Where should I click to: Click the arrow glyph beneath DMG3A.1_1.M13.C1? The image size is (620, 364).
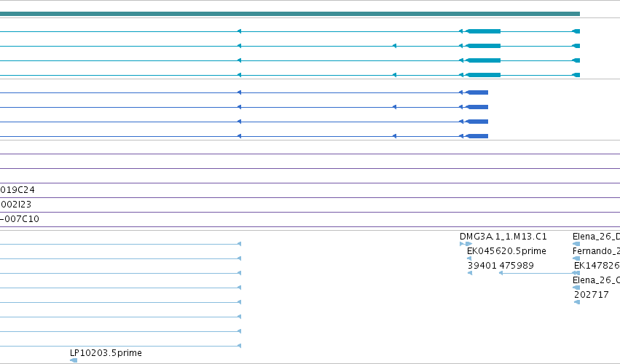click(466, 244)
